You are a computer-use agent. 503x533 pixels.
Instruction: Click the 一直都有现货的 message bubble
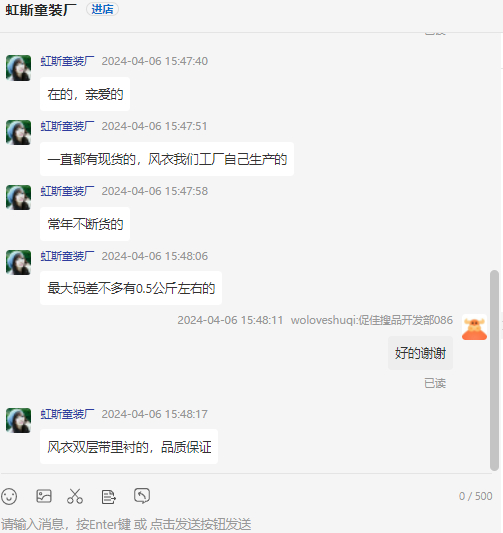[167, 159]
